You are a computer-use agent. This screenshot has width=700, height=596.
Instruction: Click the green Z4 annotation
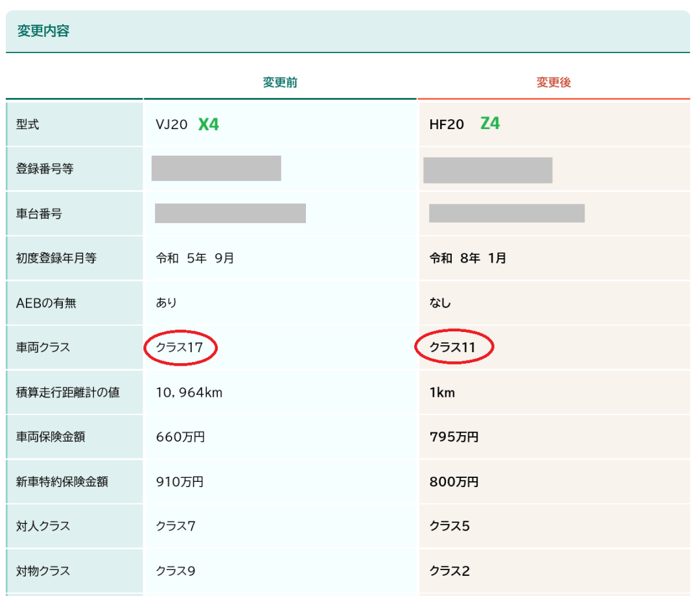click(490, 123)
